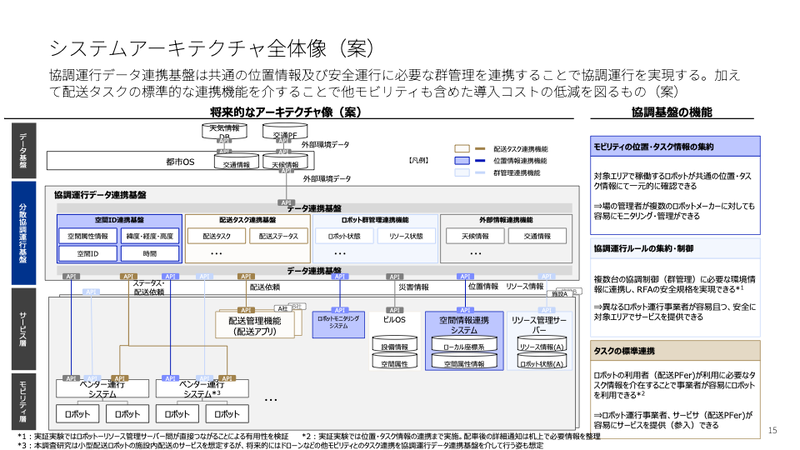Image resolution: width=800 pixels, height=450 pixels.
Task: Click the ロボットモニタリングシステム blue box
Action: click(339, 322)
